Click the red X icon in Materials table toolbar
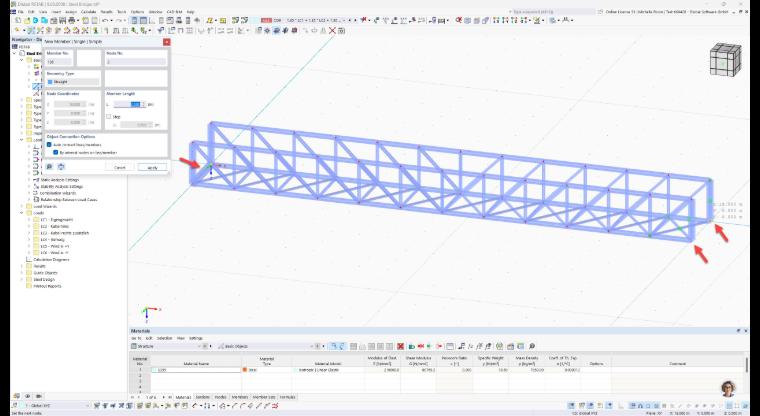 [400, 346]
